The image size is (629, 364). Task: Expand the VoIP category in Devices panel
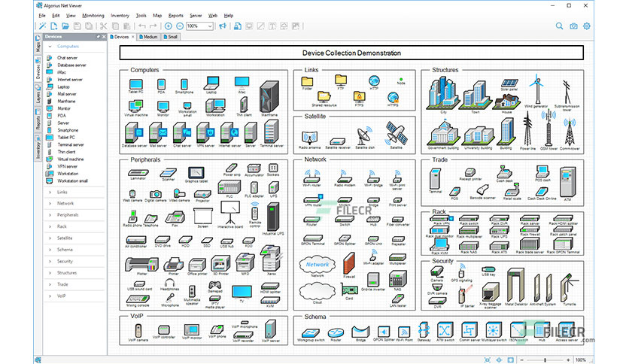50,296
